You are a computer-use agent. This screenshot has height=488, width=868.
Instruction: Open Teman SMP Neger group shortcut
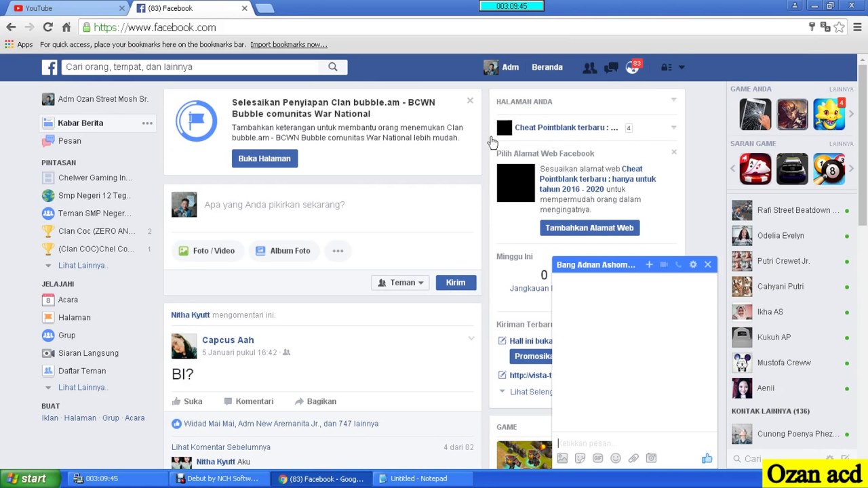94,213
